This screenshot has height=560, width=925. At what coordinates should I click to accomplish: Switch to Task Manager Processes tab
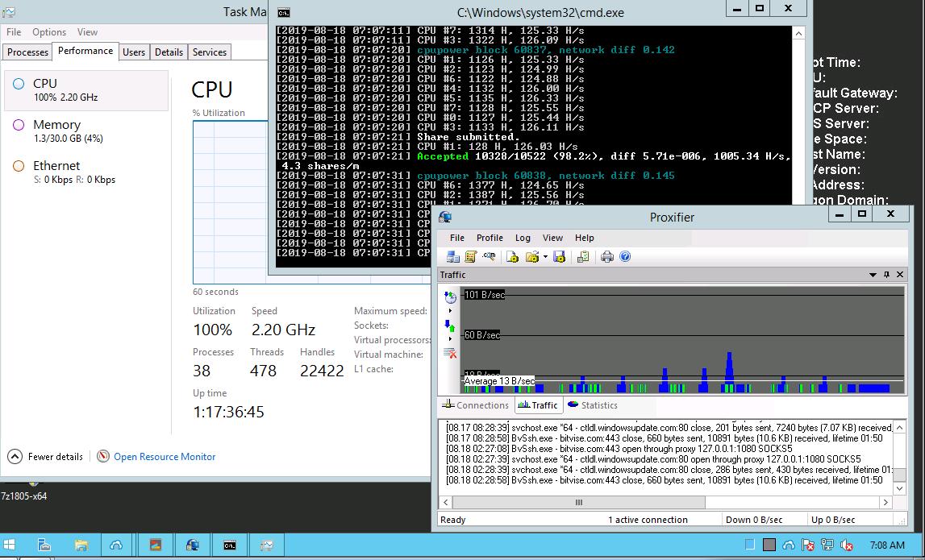click(27, 52)
